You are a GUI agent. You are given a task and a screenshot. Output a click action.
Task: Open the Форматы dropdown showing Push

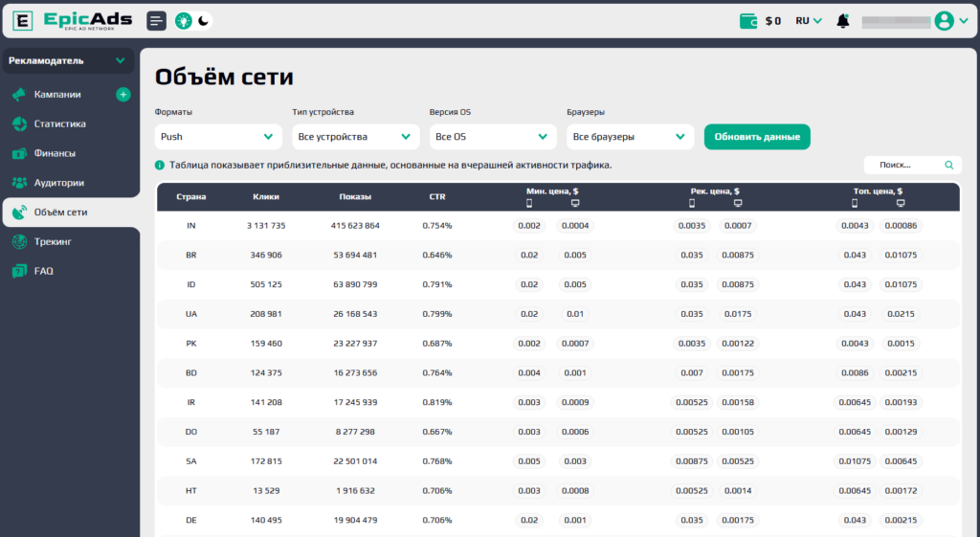(x=218, y=136)
